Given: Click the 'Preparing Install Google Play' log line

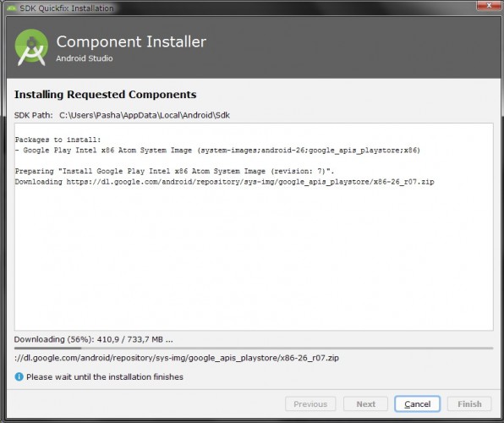Looking at the screenshot, I should 174,171.
